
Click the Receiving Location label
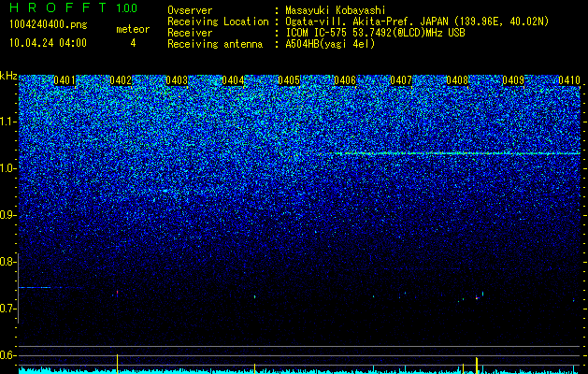[218, 22]
